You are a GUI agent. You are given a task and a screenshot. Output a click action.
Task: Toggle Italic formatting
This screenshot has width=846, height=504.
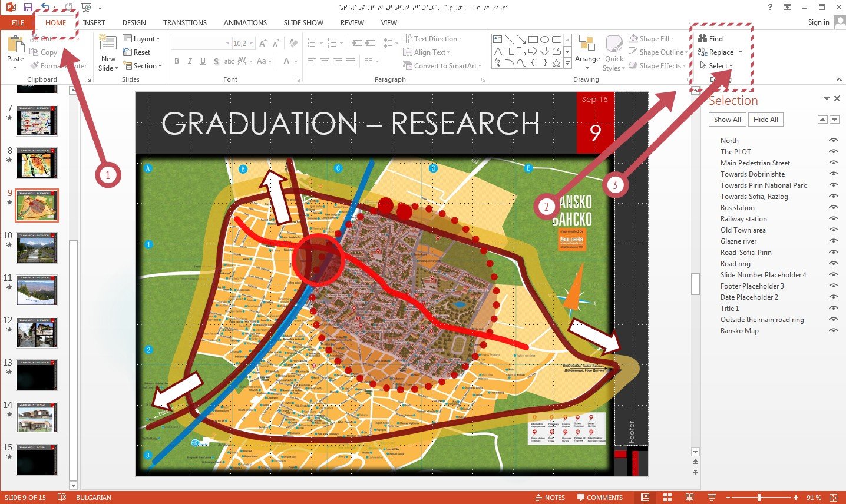click(190, 61)
